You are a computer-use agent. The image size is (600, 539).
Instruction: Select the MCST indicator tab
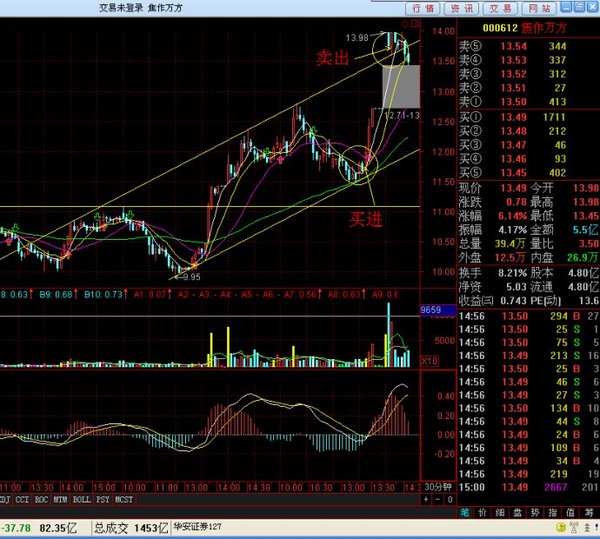pos(124,500)
